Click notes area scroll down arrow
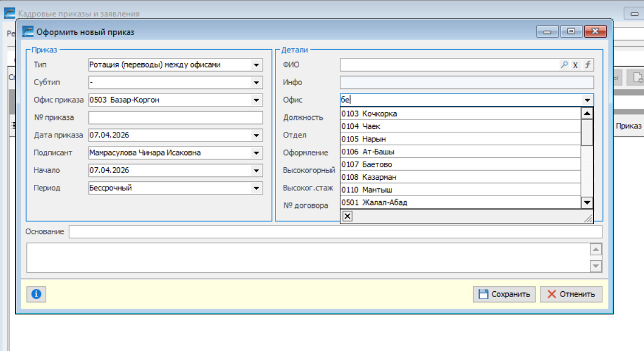Screen dimensions: 644x351 click(596, 266)
